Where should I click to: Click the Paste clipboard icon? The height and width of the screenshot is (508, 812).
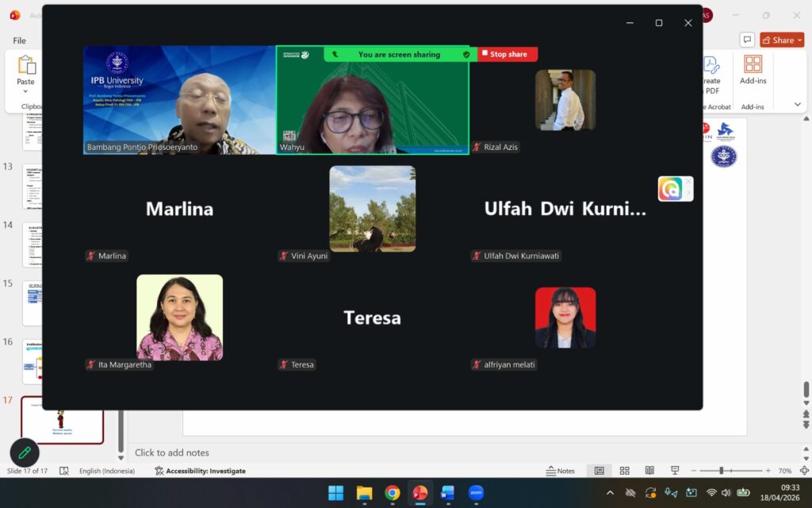click(26, 66)
